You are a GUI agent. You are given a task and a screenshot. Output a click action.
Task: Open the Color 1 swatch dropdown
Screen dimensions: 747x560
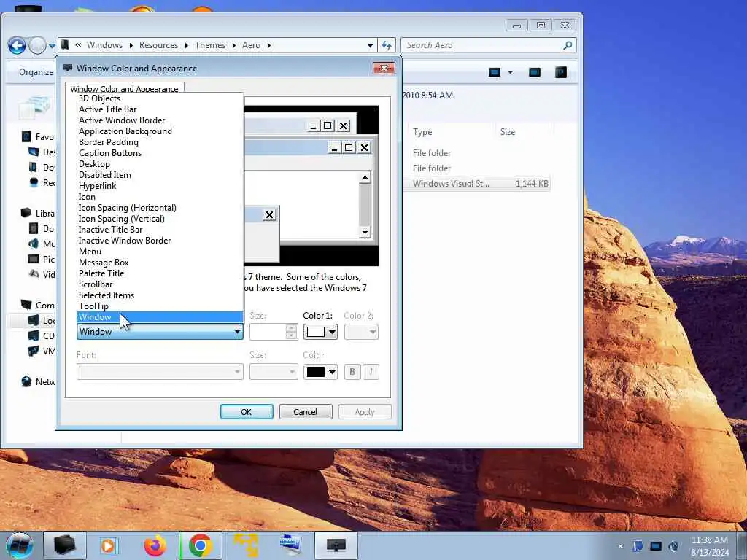pos(321,332)
